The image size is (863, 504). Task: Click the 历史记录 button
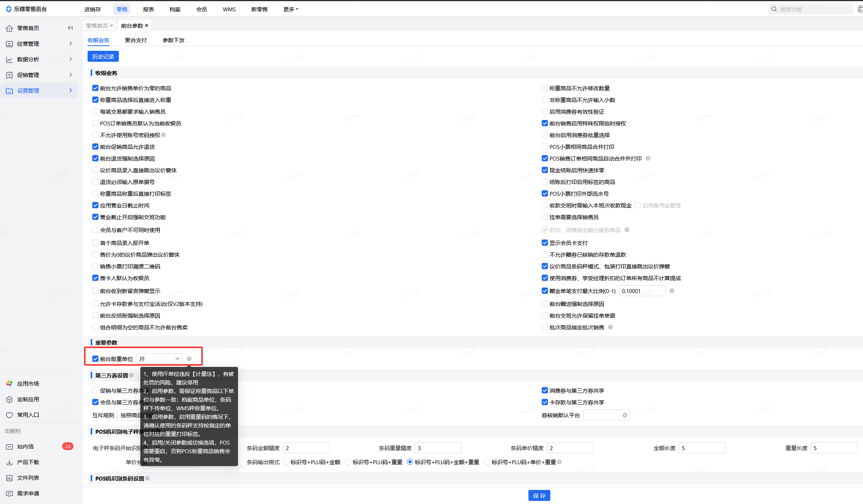click(x=103, y=57)
